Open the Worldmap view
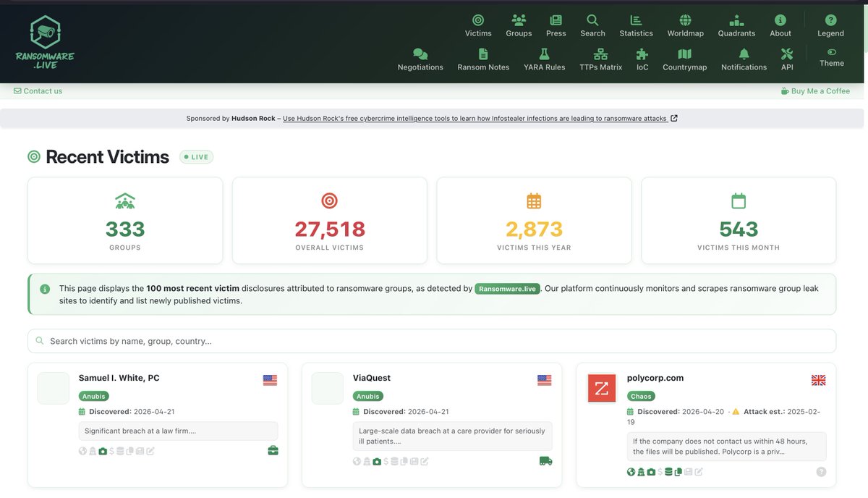The image size is (868, 498). coord(685,25)
